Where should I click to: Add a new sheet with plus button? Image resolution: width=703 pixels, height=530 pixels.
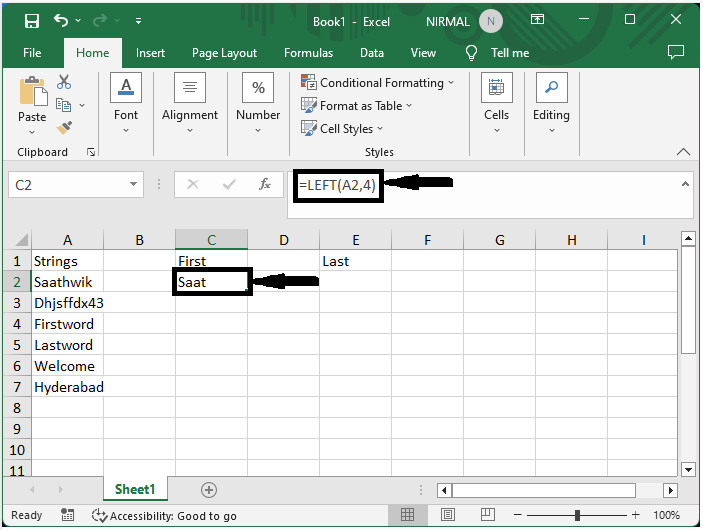coord(209,490)
